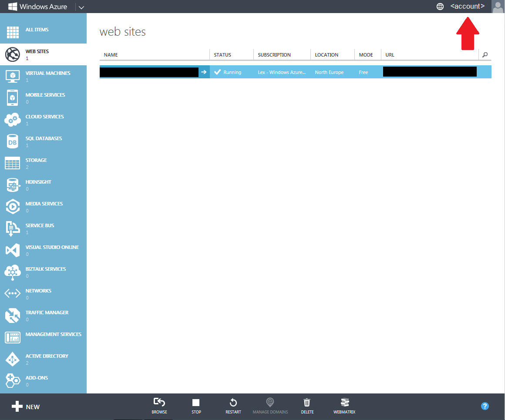Select the Web Sites globe icon

[13, 54]
